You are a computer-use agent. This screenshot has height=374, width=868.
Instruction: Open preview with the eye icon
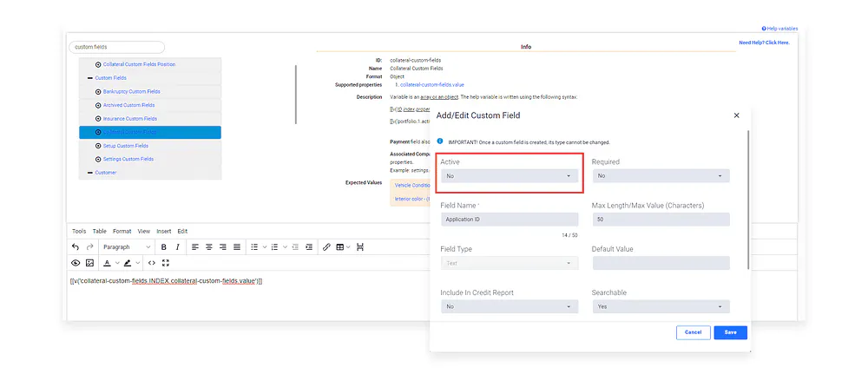[x=76, y=263]
